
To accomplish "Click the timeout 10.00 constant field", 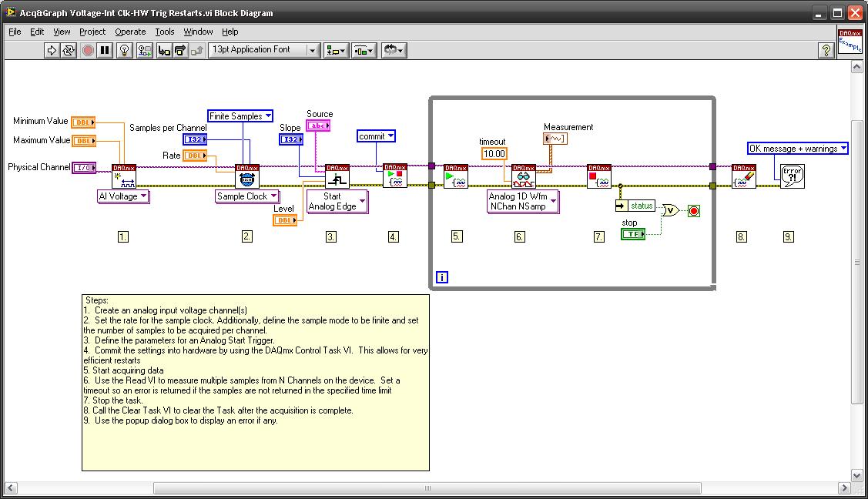I will 494,154.
